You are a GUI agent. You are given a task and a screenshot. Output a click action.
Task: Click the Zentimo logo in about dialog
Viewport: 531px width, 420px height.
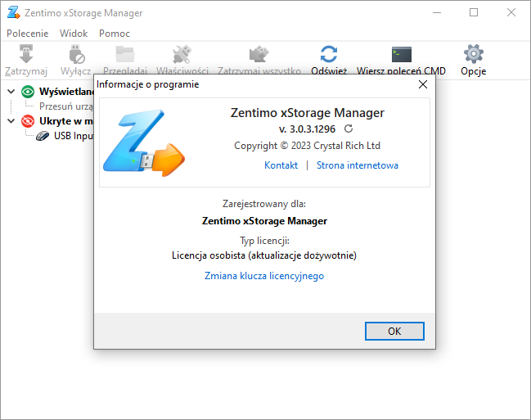pos(144,142)
